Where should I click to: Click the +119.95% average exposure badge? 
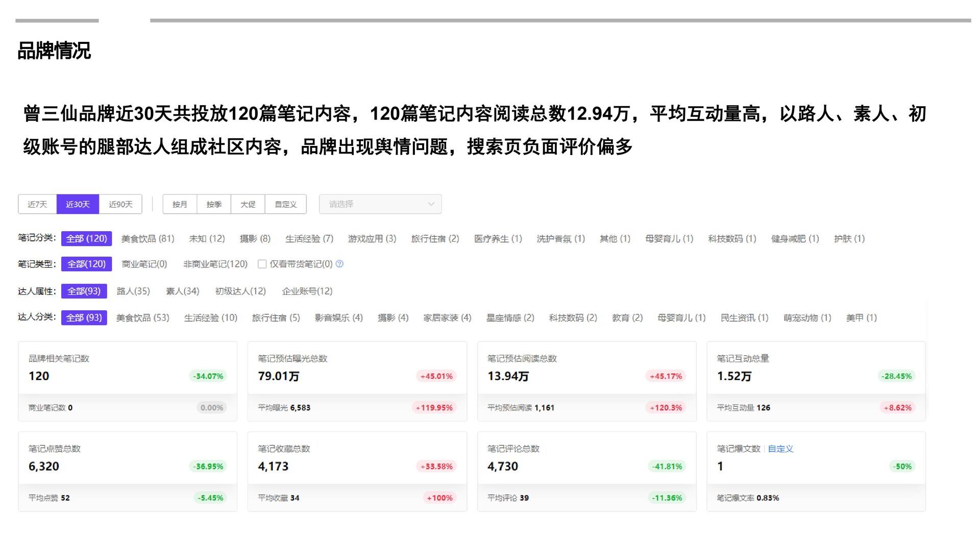coord(434,408)
